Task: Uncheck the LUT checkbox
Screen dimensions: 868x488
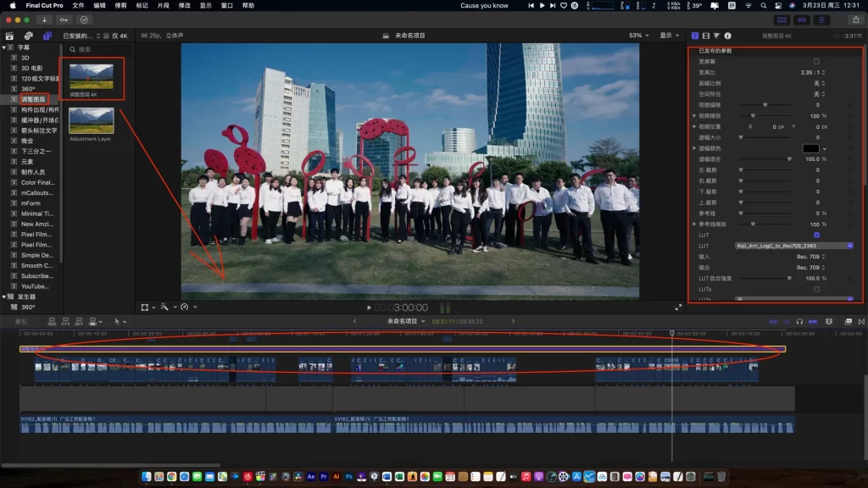Action: (816, 235)
